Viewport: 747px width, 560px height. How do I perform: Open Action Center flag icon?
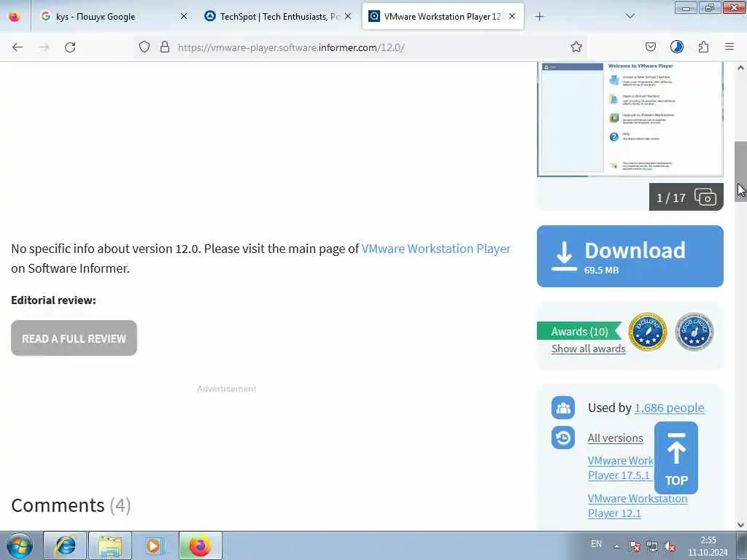click(x=634, y=546)
